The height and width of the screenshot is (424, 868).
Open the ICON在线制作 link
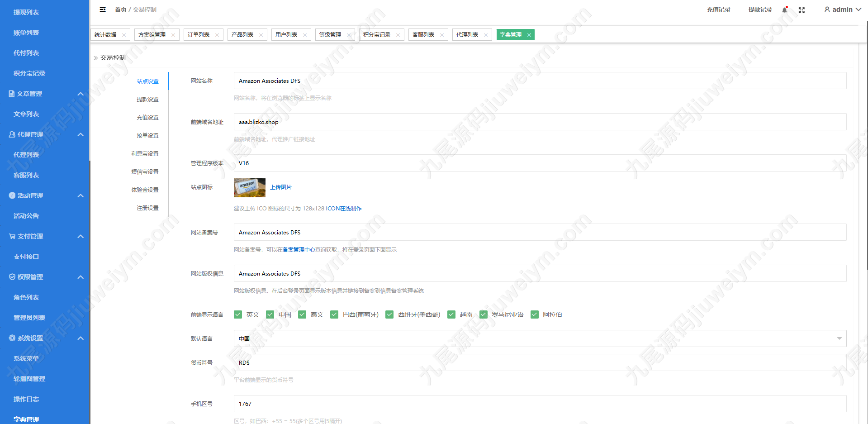tap(344, 209)
